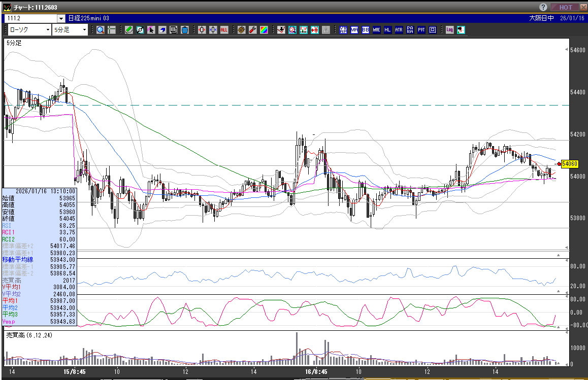Viewport: 588px width, 380px height.
Task: Toggle the Log scale button
Action: point(449,30)
